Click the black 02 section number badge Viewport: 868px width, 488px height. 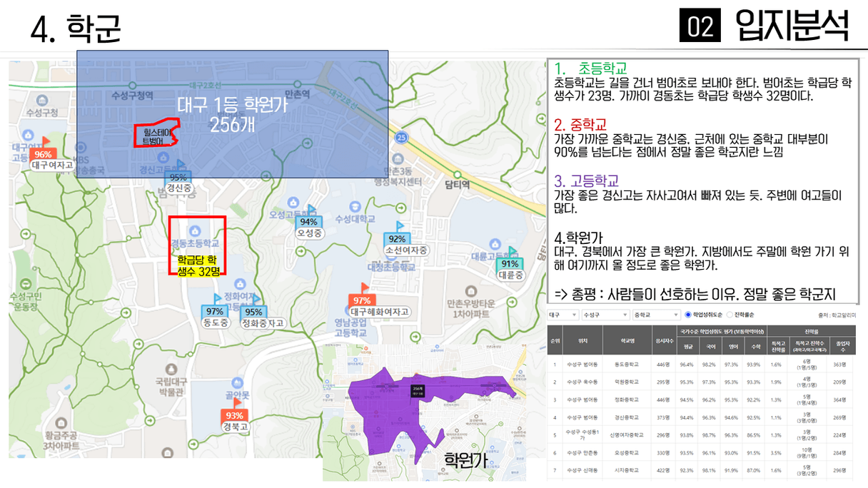[701, 26]
